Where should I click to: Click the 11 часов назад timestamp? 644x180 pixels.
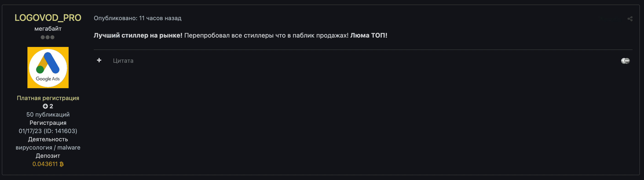tap(160, 18)
